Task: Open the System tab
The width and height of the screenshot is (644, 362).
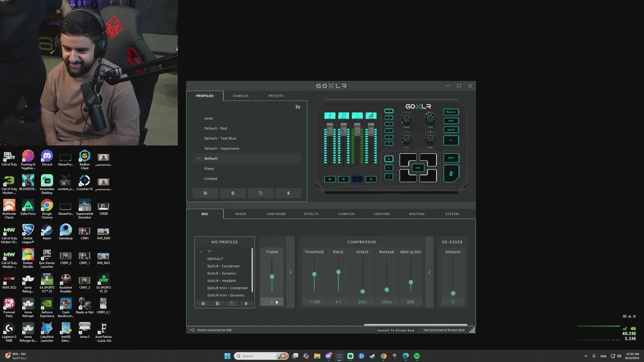Action: (452, 214)
